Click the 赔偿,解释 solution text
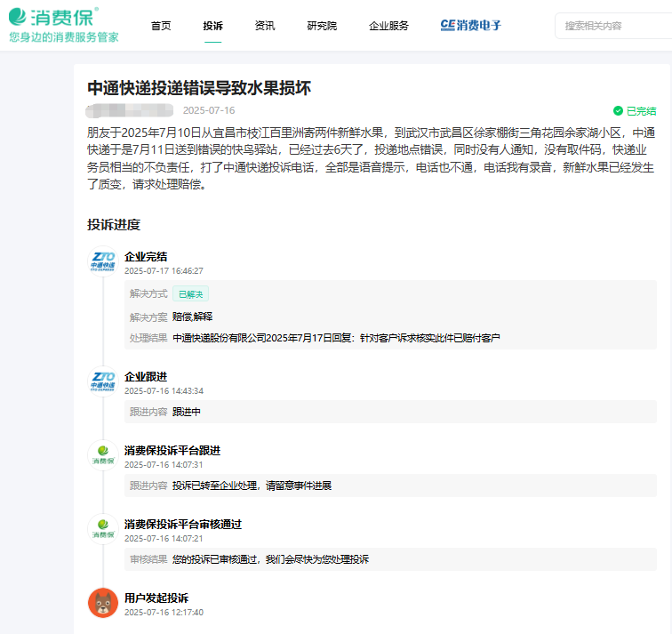Viewport: 672px width, 634px height. click(192, 317)
